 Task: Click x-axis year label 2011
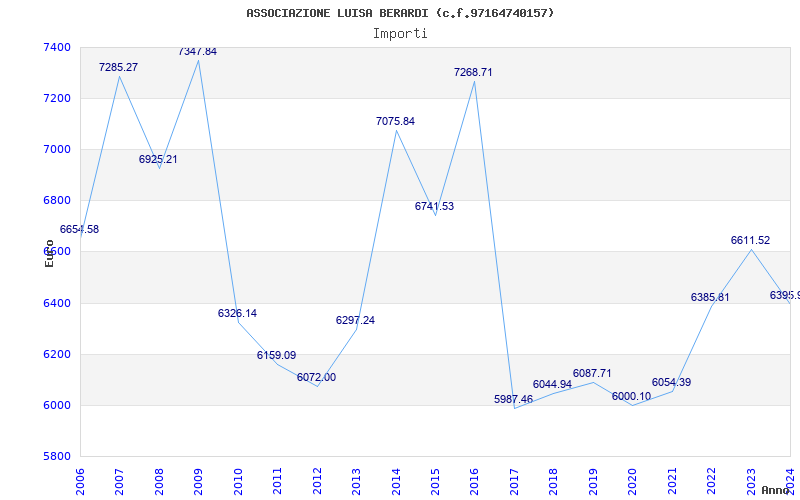pyautogui.click(x=278, y=482)
